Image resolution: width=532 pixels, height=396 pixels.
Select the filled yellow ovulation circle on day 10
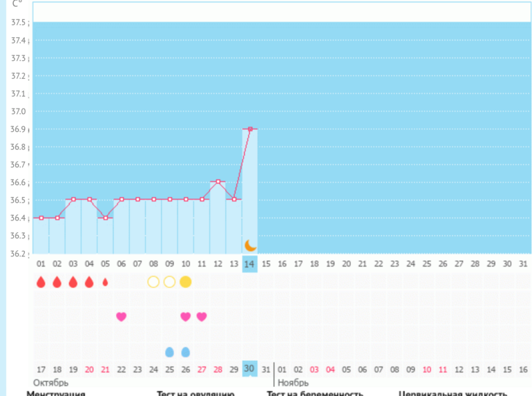185,282
